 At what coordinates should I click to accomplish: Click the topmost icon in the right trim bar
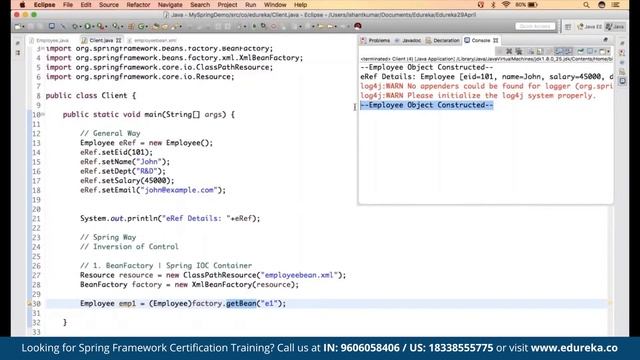[x=622, y=43]
